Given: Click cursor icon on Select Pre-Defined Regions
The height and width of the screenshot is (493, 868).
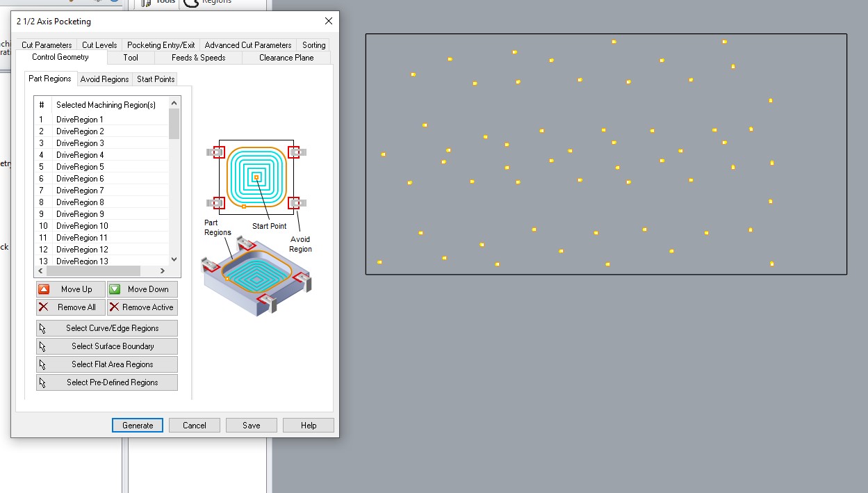Looking at the screenshot, I should 43,382.
